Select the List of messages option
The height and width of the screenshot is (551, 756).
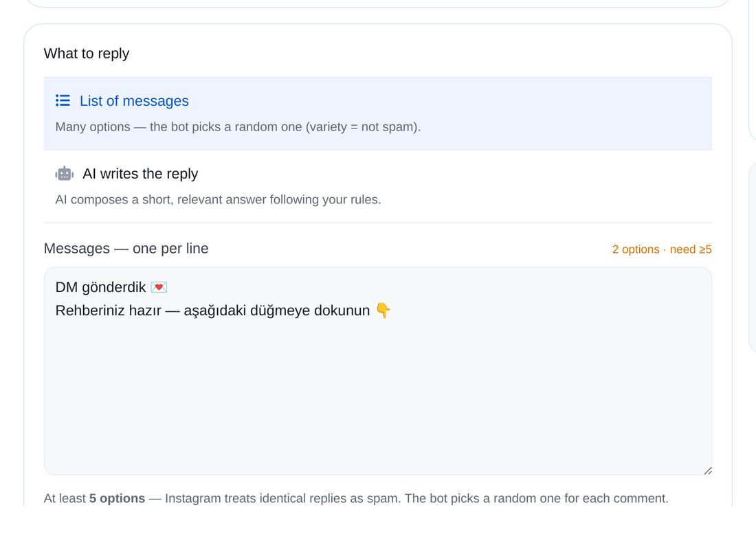coord(377,113)
